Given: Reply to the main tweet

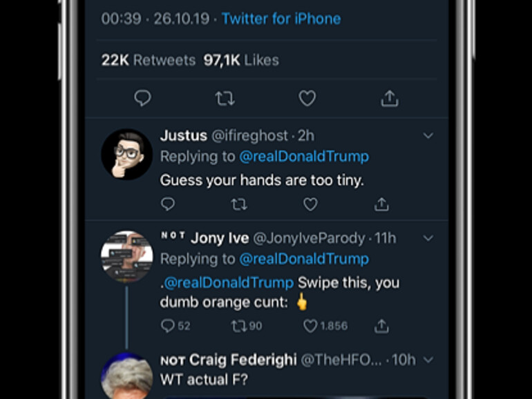Looking at the screenshot, I should point(142,99).
